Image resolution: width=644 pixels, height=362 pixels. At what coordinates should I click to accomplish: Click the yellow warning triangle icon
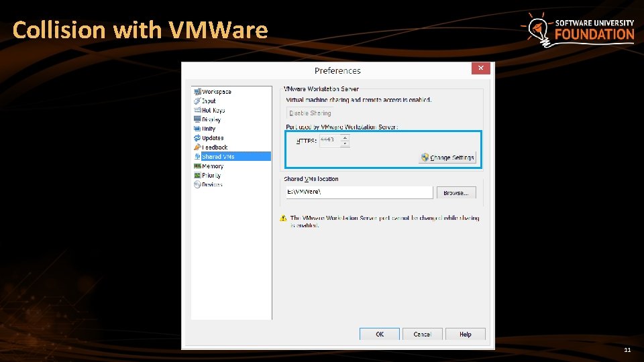(283, 218)
